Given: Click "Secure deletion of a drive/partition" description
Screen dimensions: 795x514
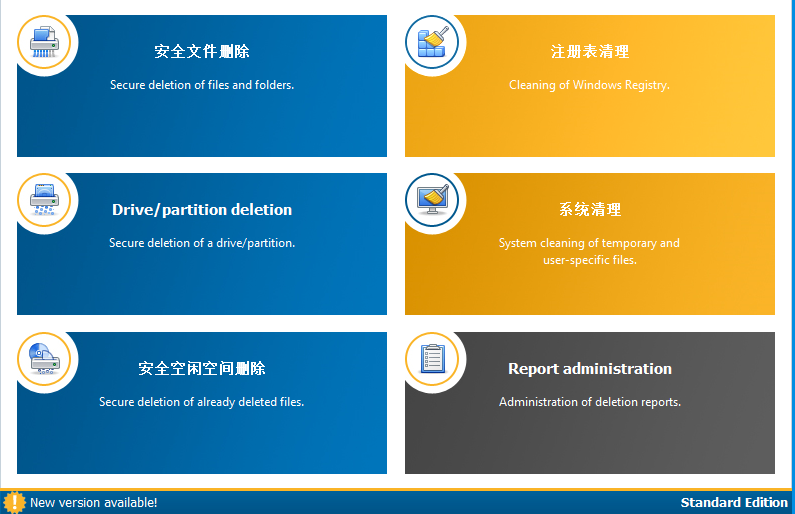Looking at the screenshot, I should tap(202, 243).
